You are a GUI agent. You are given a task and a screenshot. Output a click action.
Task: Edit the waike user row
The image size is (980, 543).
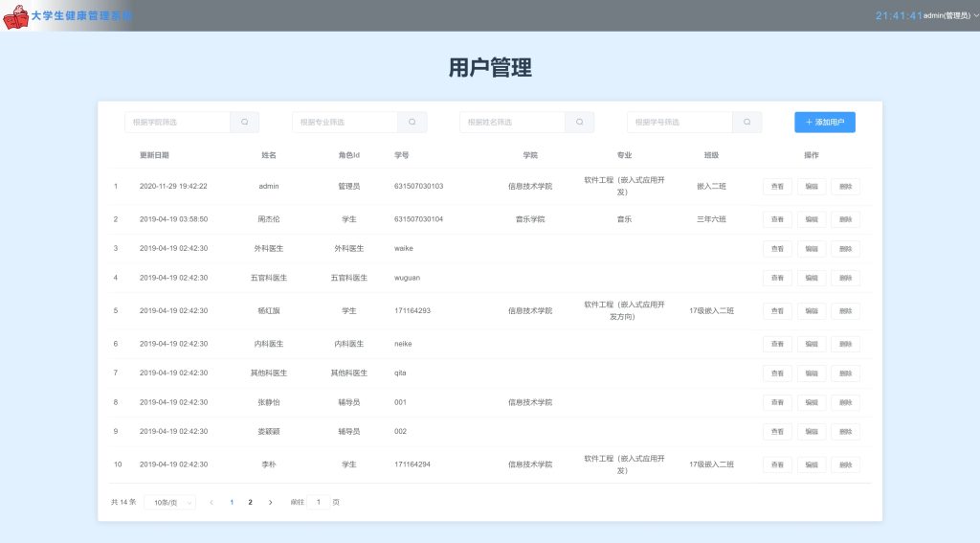tap(812, 249)
